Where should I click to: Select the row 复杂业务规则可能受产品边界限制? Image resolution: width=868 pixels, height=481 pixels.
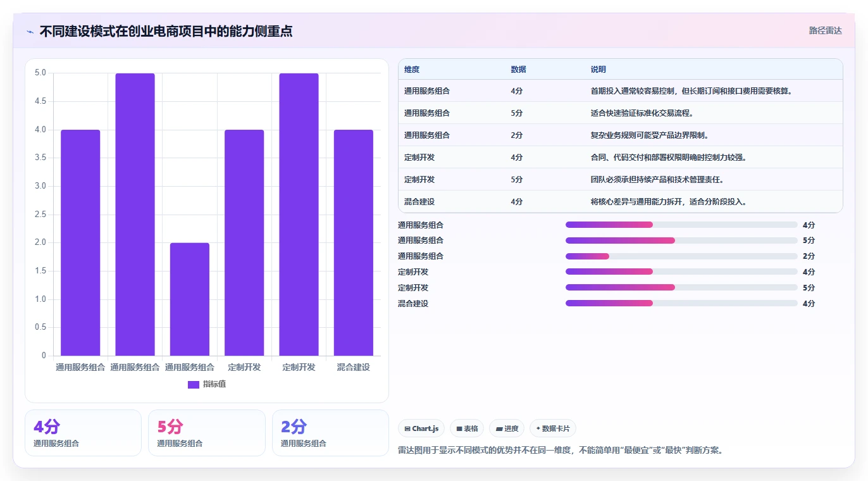(x=620, y=135)
